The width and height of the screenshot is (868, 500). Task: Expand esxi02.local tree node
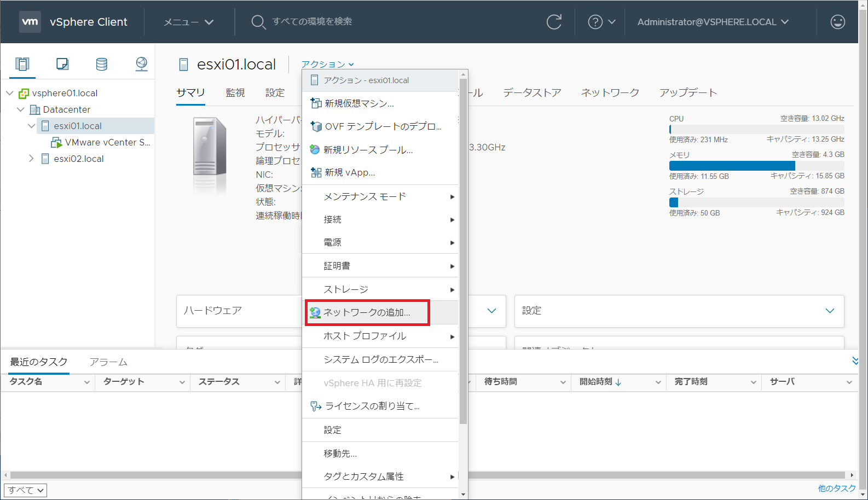click(x=31, y=159)
